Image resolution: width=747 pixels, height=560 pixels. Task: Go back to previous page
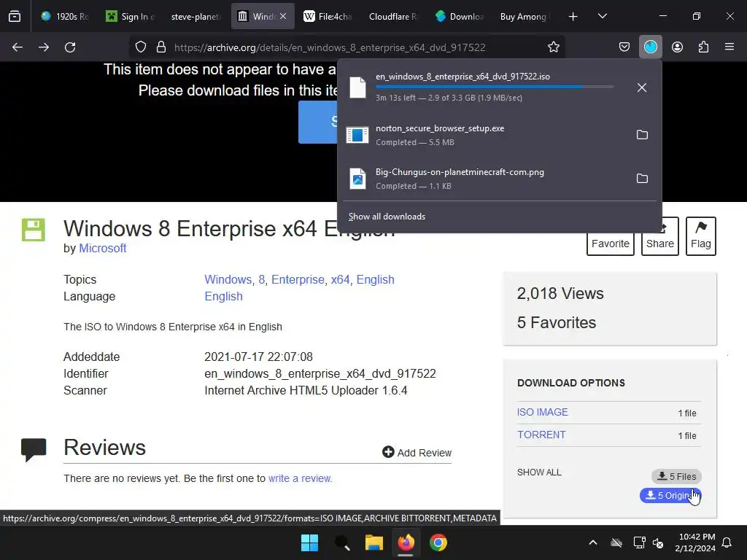pos(18,47)
